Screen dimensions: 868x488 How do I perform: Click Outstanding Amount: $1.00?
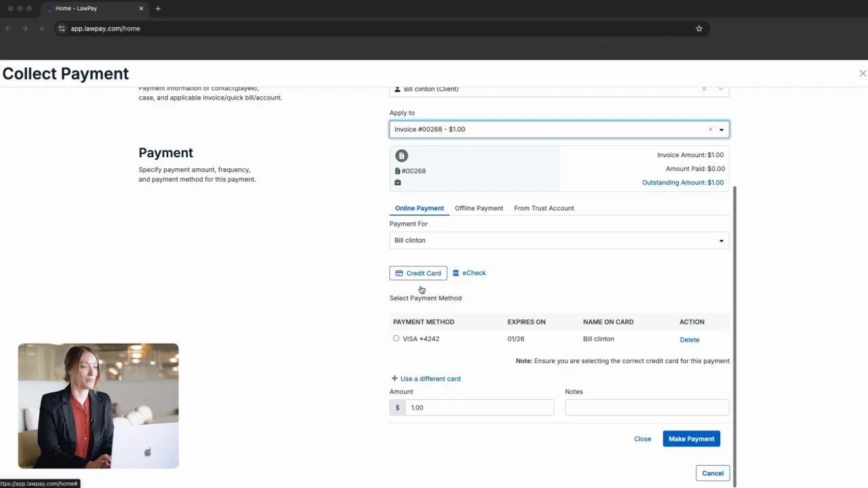pyautogui.click(x=683, y=182)
